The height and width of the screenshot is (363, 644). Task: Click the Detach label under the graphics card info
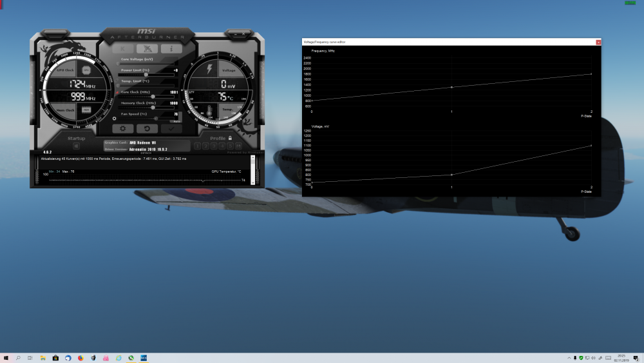[x=146, y=153]
